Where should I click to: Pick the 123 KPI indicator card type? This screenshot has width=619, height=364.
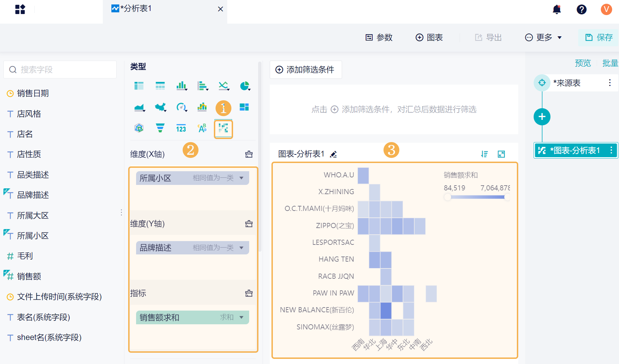click(x=181, y=128)
